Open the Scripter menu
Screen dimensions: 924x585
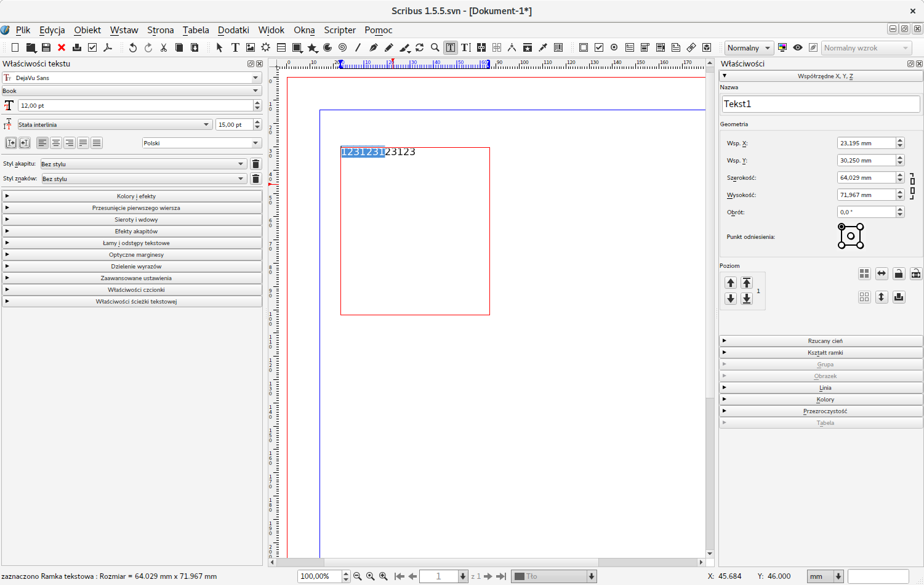coord(340,30)
